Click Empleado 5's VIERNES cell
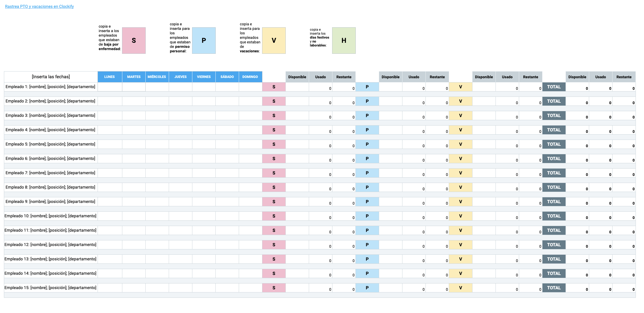The image size is (644, 313). click(x=204, y=144)
